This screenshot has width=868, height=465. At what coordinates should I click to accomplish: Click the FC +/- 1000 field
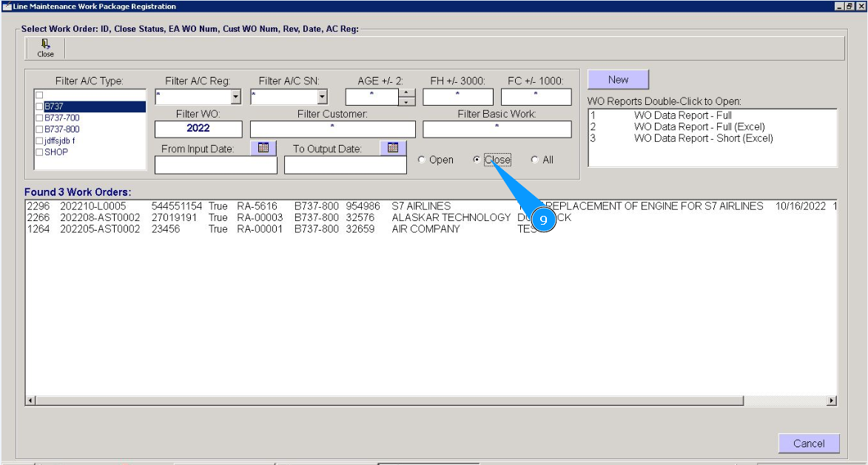[x=536, y=97]
